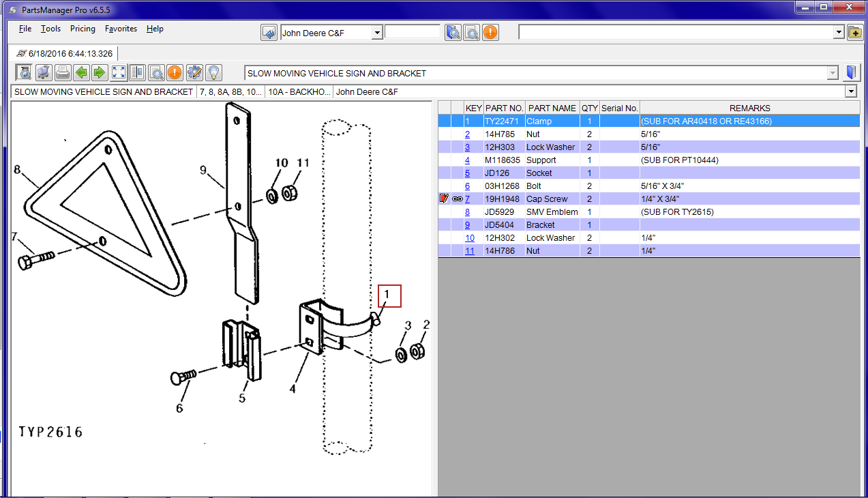
Task: Click the remark (SUB FOR PT10444)
Action: click(x=680, y=160)
